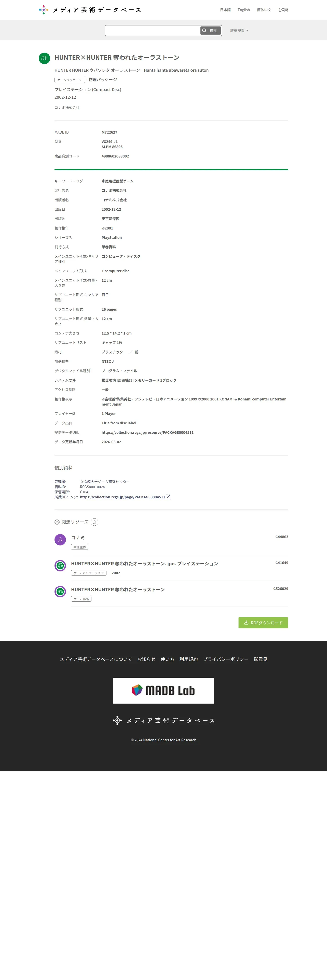327x980 pixels.
Task: Click the 提供データURL collection.rcgs.jp resource link
Action: [x=148, y=433]
